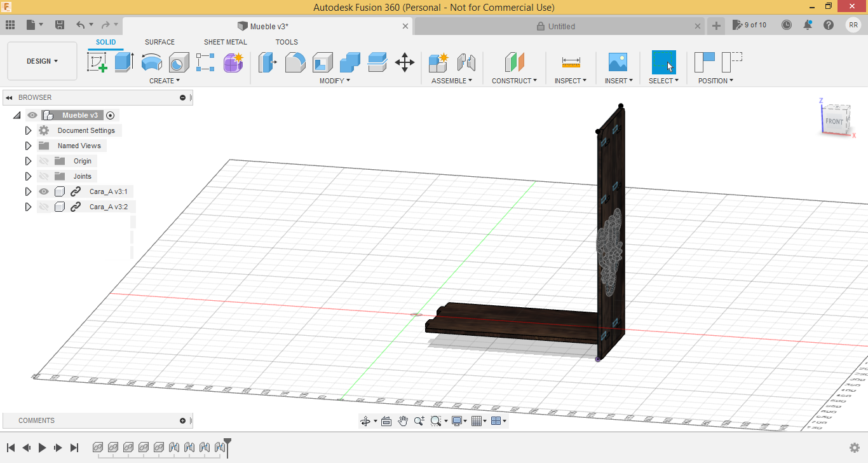Toggle visibility eye of Mueble v3

(32, 115)
